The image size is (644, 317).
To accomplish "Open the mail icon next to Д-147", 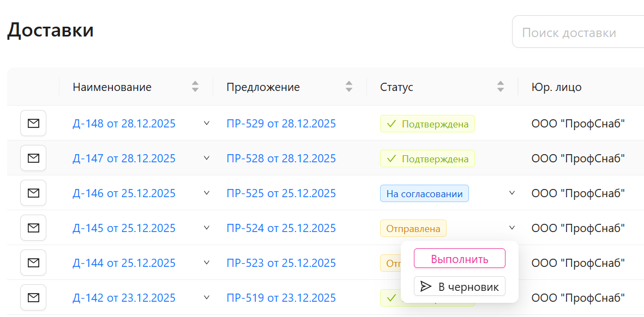I will click(x=33, y=158).
